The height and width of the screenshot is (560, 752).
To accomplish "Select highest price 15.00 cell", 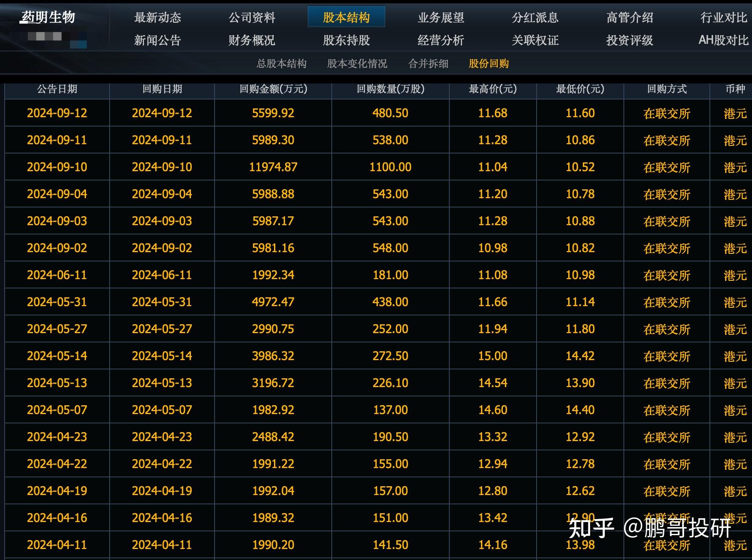I will 493,356.
